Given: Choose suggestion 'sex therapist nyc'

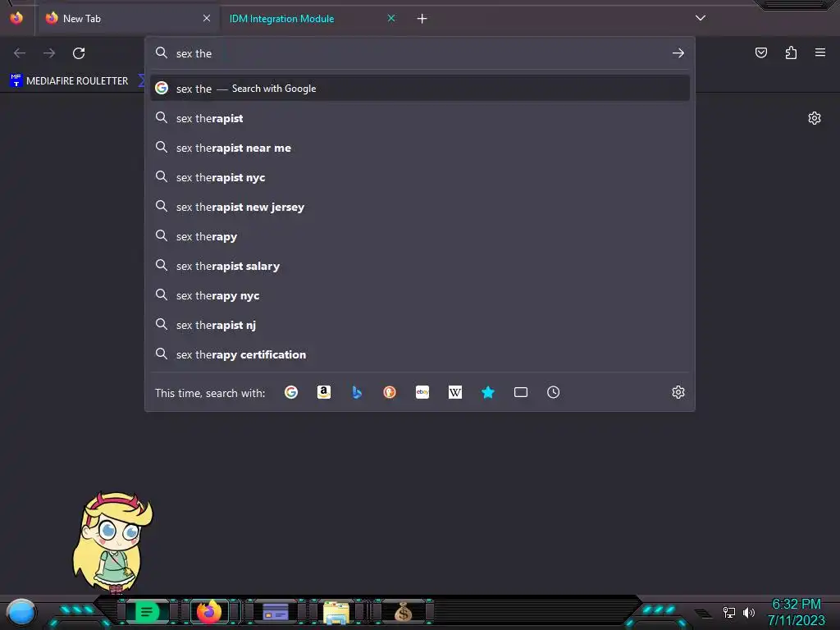Looking at the screenshot, I should point(420,177).
